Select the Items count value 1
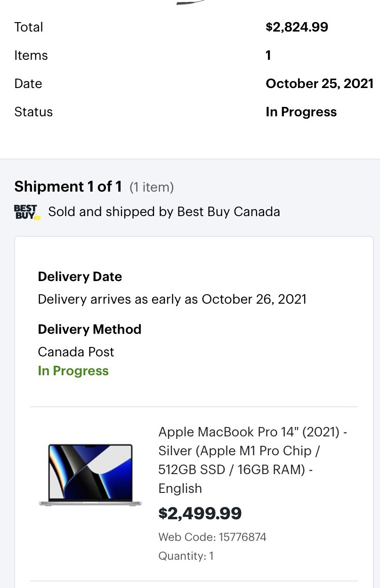 tap(268, 55)
